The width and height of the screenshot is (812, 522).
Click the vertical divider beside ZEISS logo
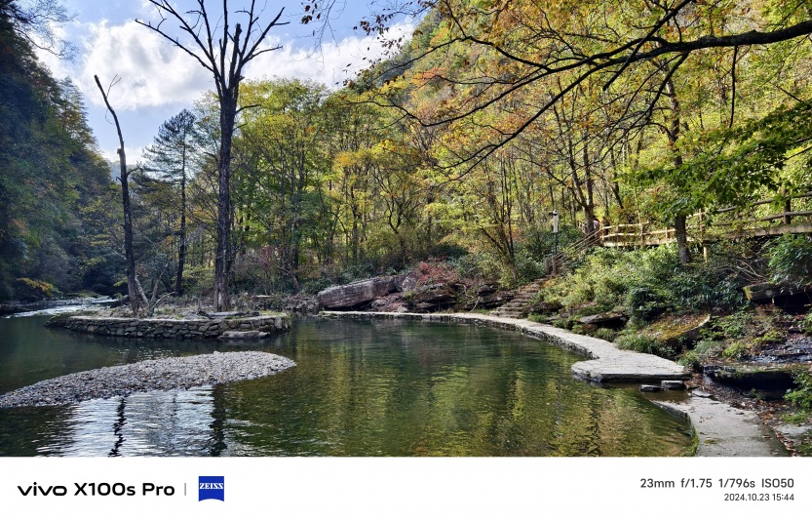click(185, 489)
